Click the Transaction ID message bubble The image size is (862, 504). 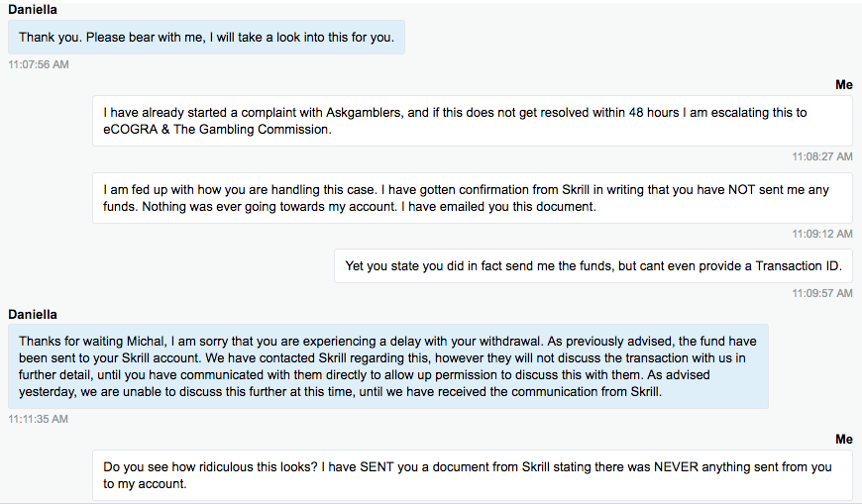[593, 266]
